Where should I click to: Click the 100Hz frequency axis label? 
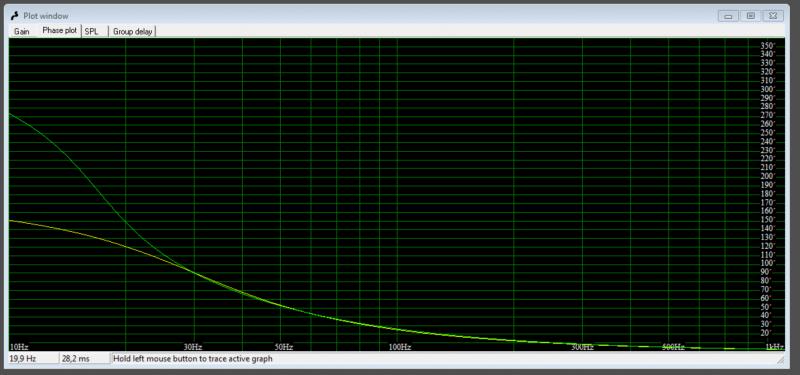[399, 347]
